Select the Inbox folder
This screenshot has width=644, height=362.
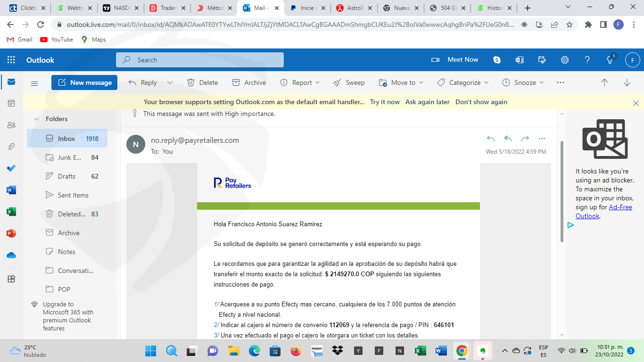(x=67, y=139)
